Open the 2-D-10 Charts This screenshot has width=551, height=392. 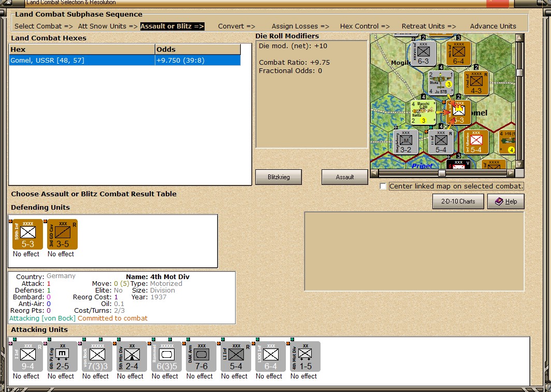point(458,201)
